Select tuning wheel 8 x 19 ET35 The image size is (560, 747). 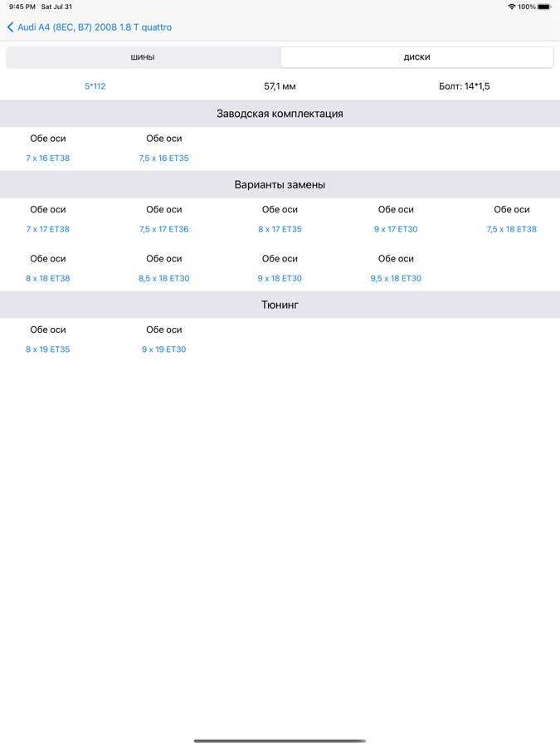coord(48,349)
